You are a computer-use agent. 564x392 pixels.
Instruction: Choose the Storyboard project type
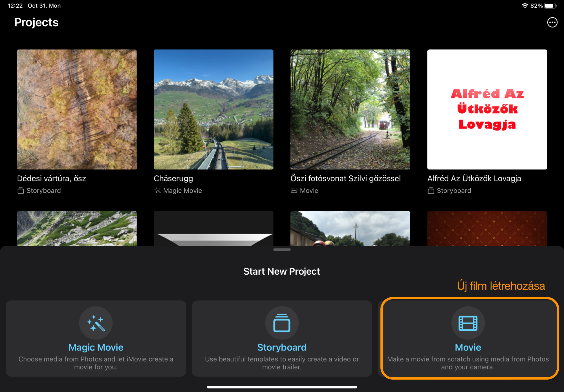(x=282, y=338)
